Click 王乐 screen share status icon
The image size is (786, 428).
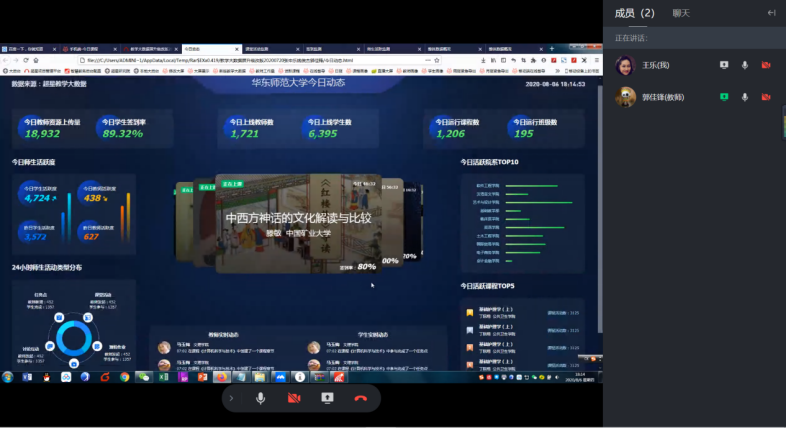click(x=724, y=65)
